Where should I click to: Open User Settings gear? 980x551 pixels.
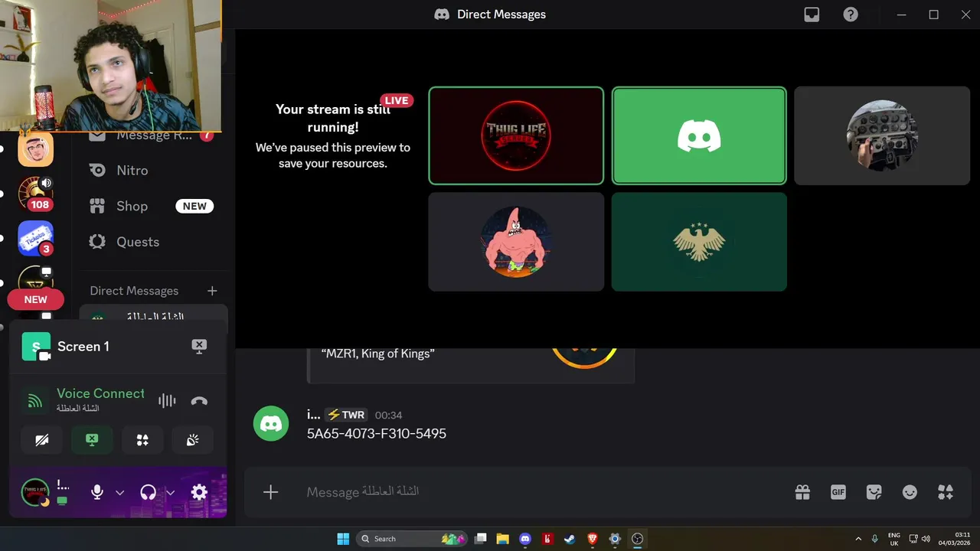point(199,492)
